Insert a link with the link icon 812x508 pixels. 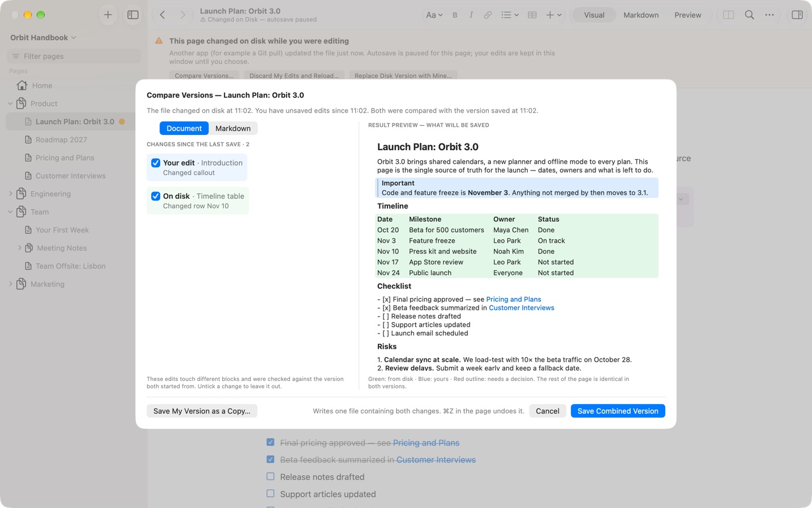(488, 15)
